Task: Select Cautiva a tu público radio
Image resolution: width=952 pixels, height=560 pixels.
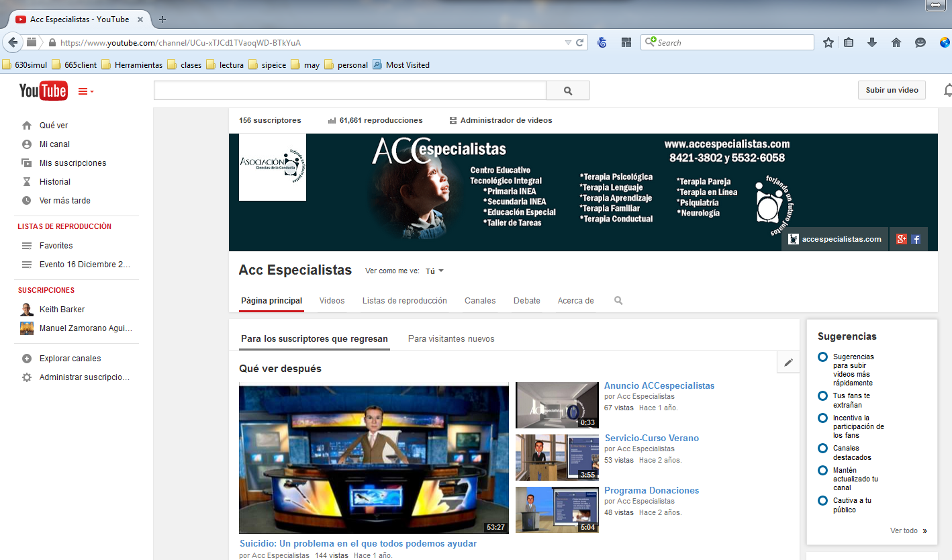Action: (822, 501)
